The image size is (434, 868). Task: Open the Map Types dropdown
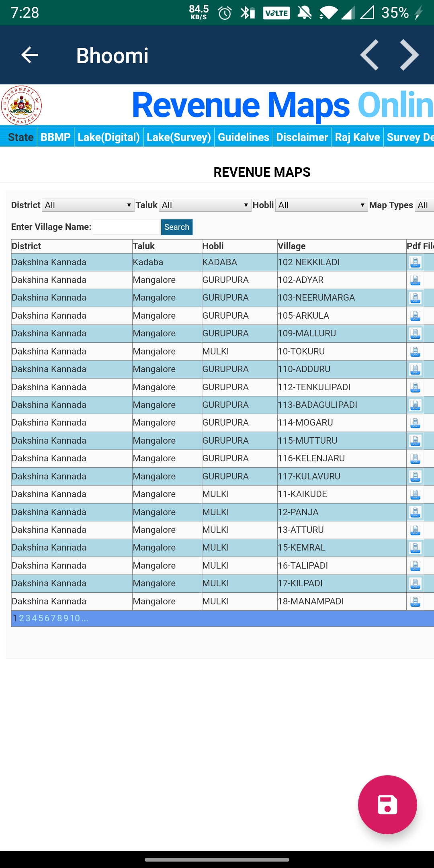(x=424, y=205)
